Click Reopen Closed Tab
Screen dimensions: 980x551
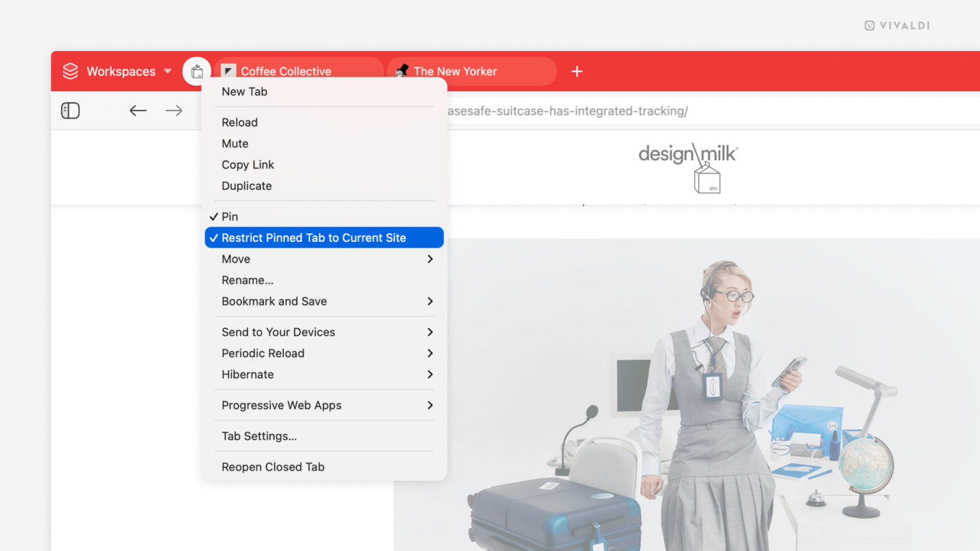click(x=273, y=467)
